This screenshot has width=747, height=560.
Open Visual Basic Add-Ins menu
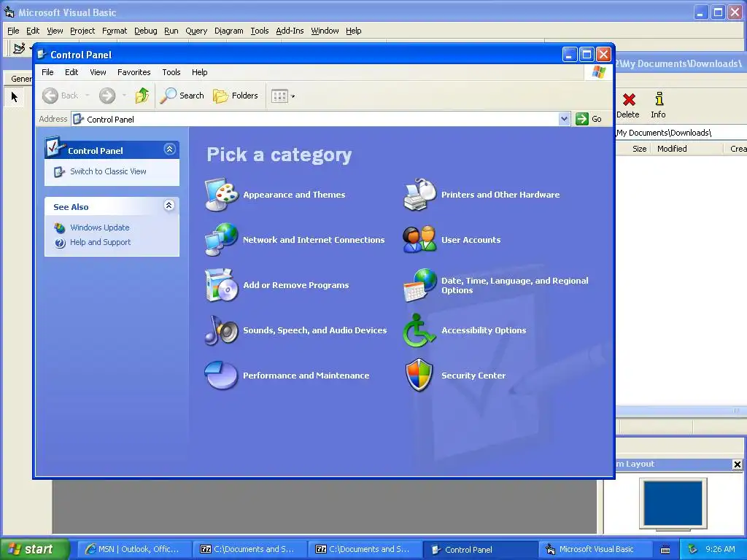(x=290, y=31)
